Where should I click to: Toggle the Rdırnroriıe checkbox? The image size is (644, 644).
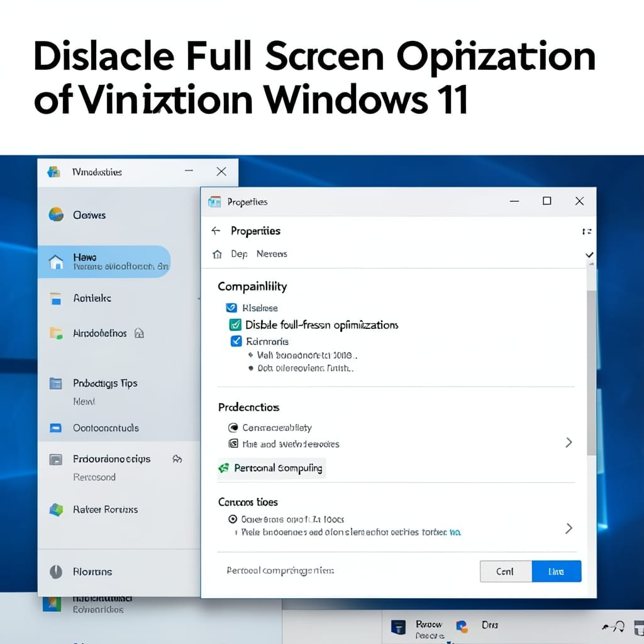click(x=236, y=341)
